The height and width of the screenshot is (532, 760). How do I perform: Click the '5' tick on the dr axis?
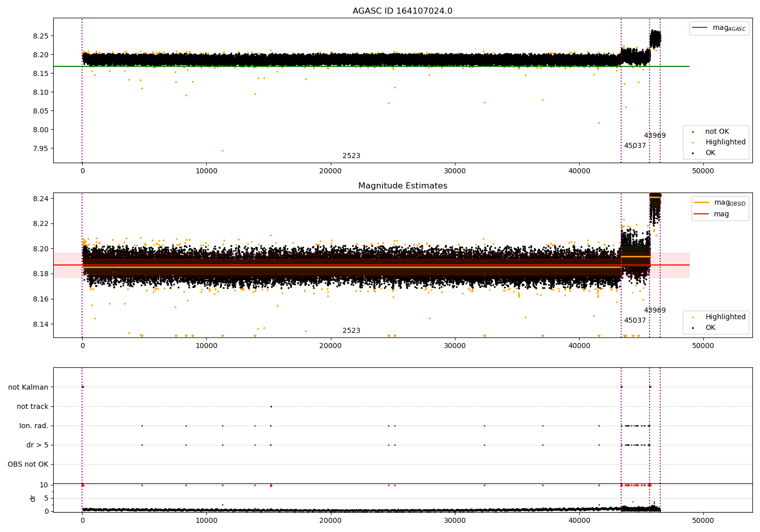47,498
